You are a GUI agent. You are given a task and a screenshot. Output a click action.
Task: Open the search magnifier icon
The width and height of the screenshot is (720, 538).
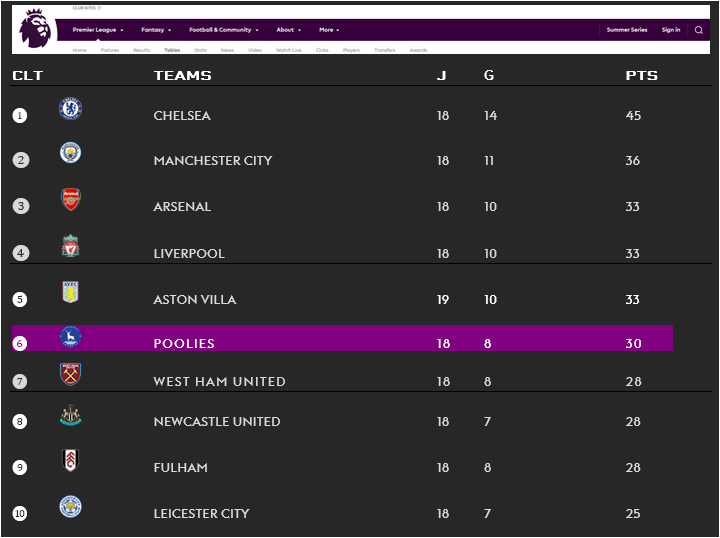coord(698,30)
